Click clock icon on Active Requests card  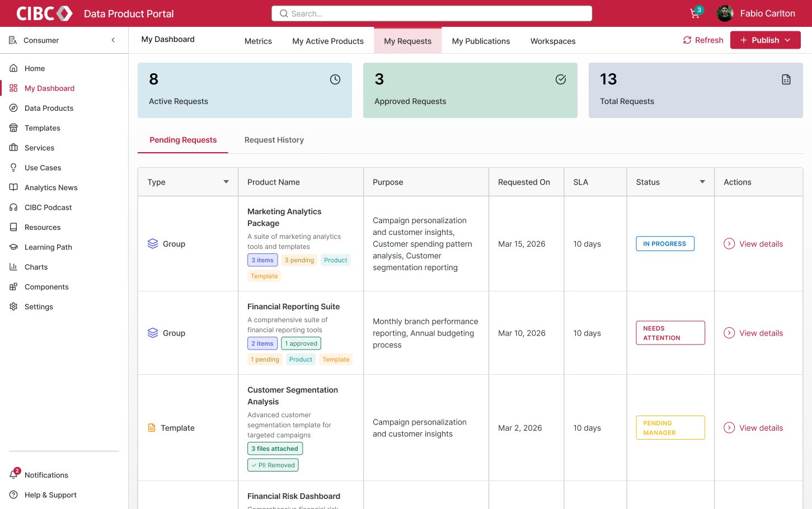335,79
